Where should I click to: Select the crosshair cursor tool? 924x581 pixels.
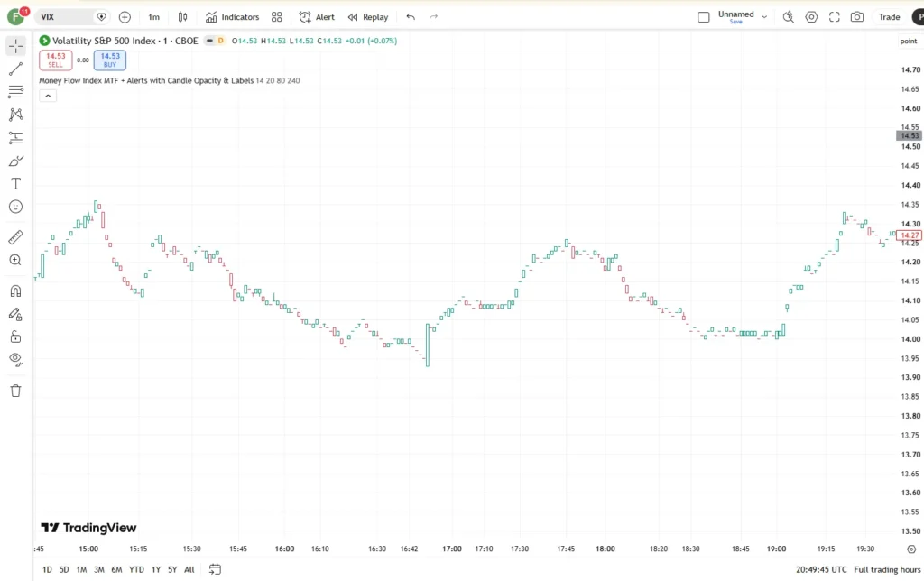(16, 46)
